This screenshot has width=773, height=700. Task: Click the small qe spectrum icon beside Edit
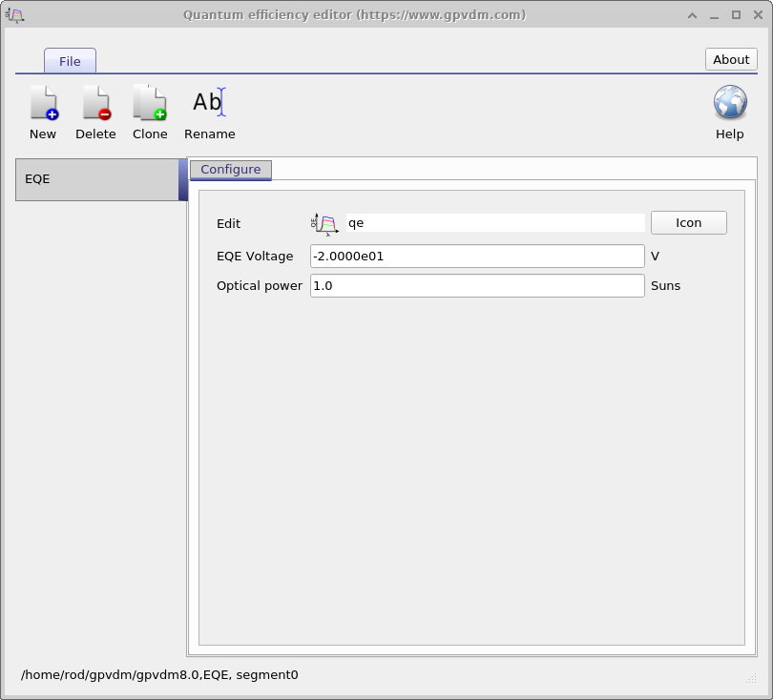pyautogui.click(x=324, y=222)
